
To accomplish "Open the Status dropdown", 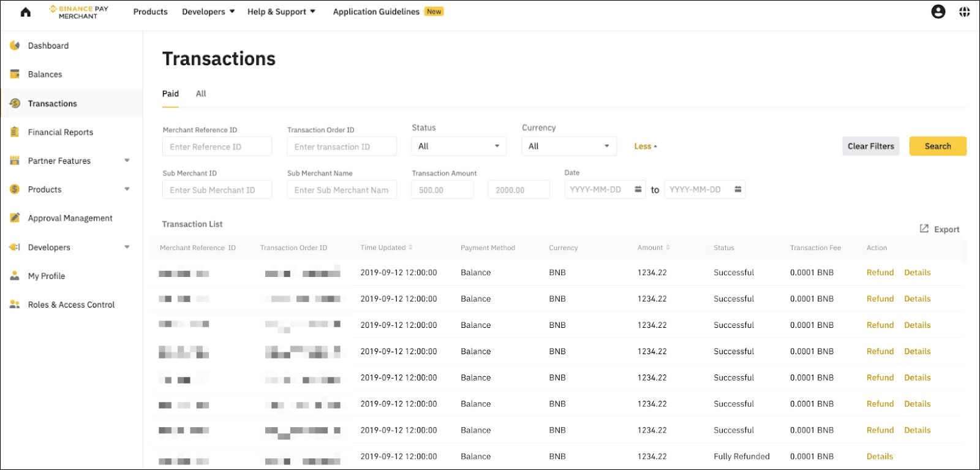I will (x=459, y=146).
